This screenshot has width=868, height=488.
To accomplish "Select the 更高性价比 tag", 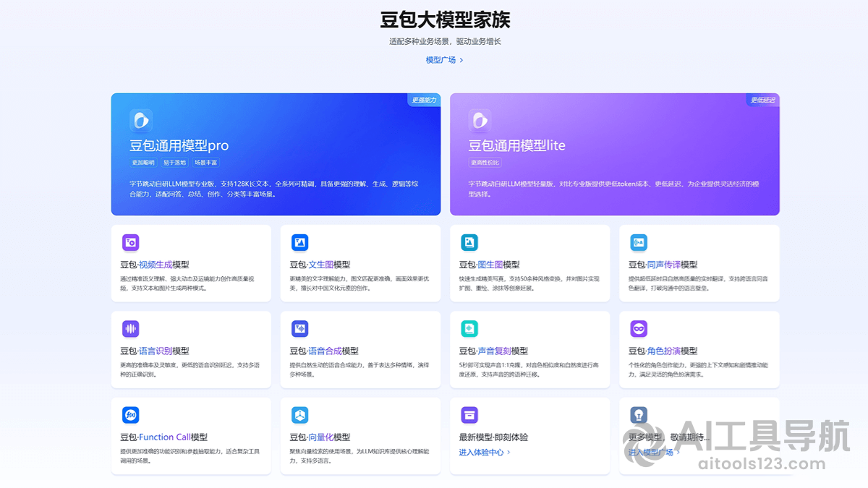I will 485,163.
